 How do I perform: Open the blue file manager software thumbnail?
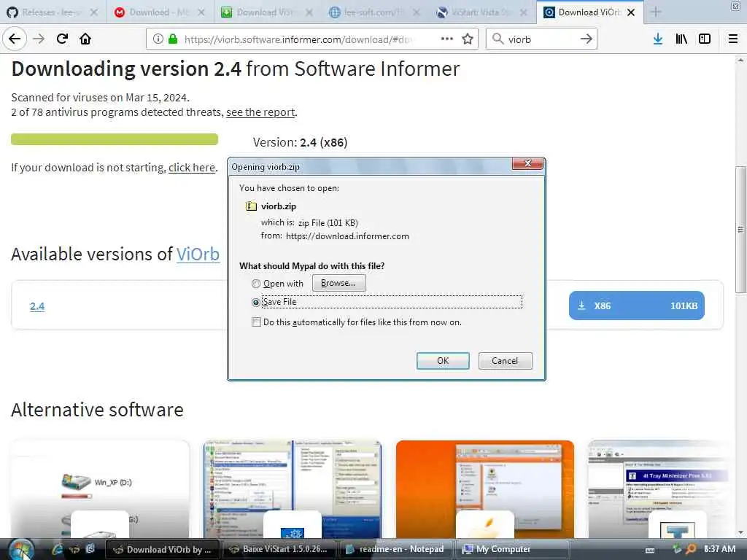pyautogui.click(x=292, y=489)
